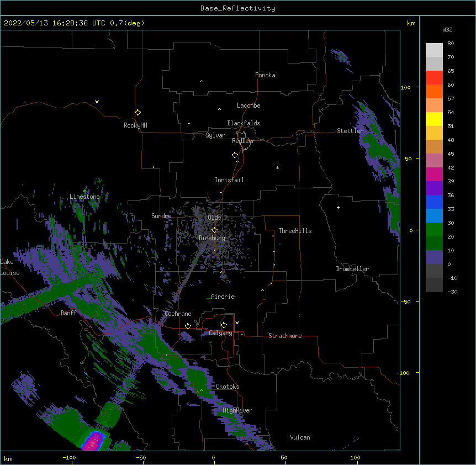Click the ThreeHills label
This screenshot has width=476, height=465.
pyautogui.click(x=295, y=231)
